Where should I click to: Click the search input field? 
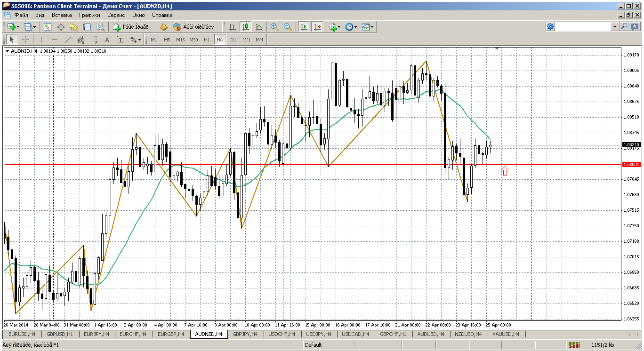coord(584,27)
